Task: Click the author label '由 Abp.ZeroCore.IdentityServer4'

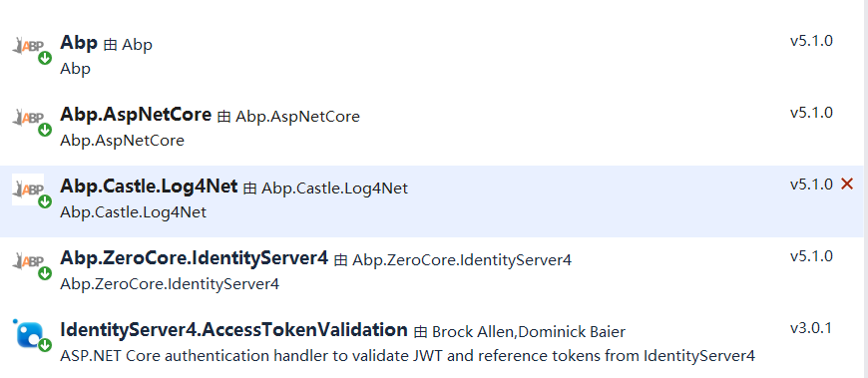Action: point(453,260)
